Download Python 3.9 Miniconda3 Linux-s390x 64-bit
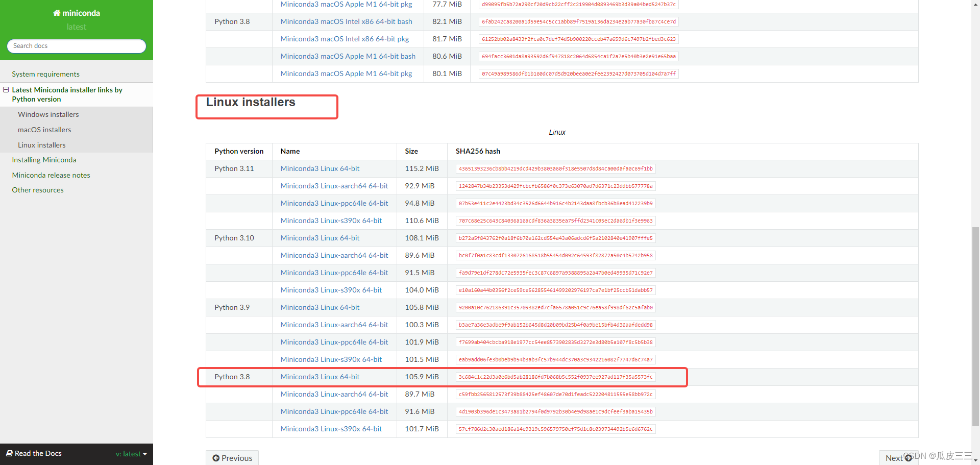 (331, 359)
